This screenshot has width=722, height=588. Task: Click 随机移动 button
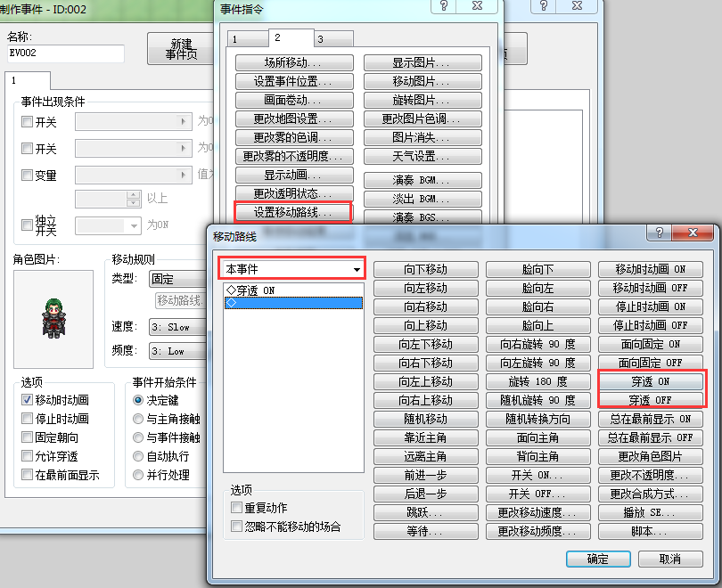[x=425, y=419]
